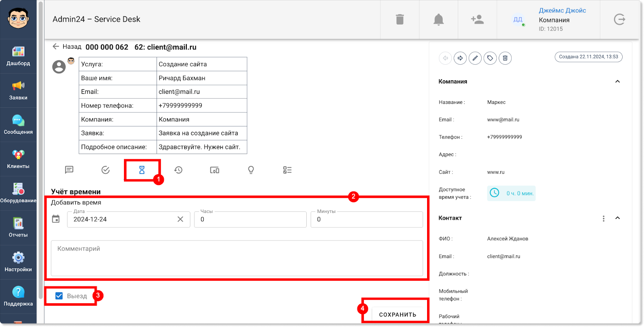This screenshot has height=327, width=644.
Task: Open the lightbulb tab
Action: 251,170
